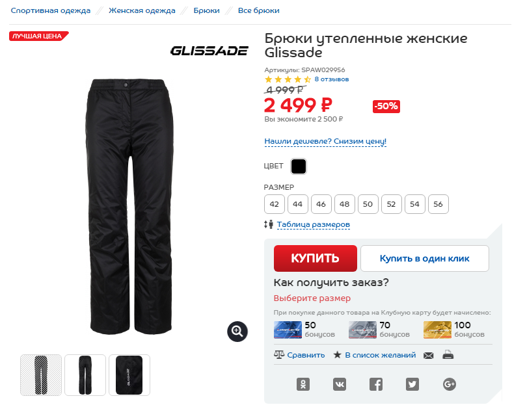This screenshot has width=512, height=420.
Task: Select the black color swatch
Action: pos(299,166)
